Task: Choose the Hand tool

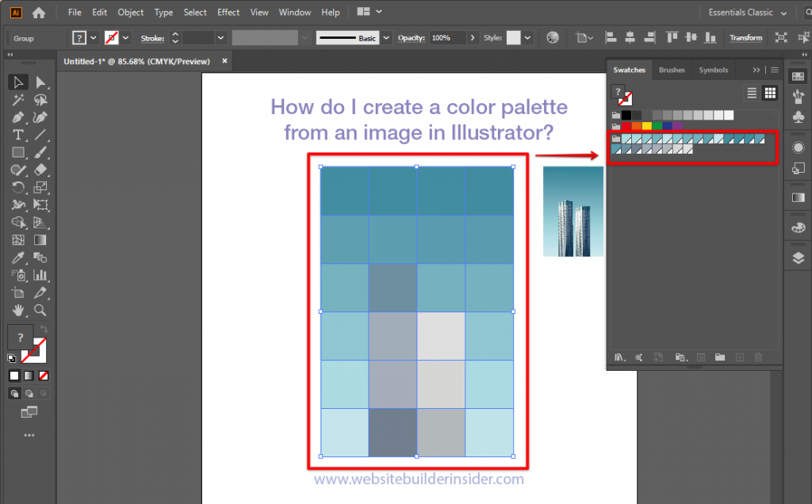Action: click(18, 311)
